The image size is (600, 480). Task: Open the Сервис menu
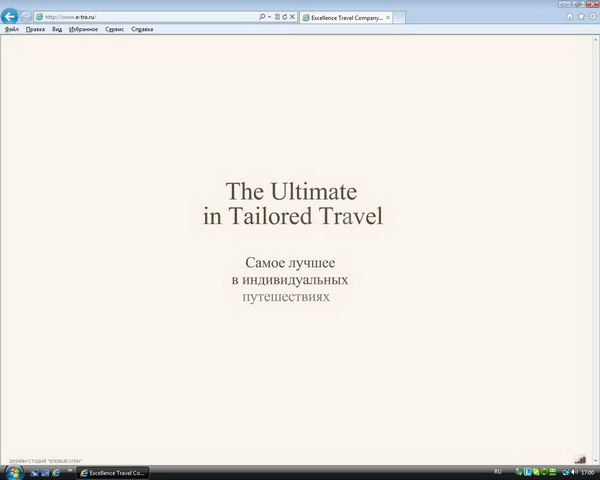[x=114, y=29]
